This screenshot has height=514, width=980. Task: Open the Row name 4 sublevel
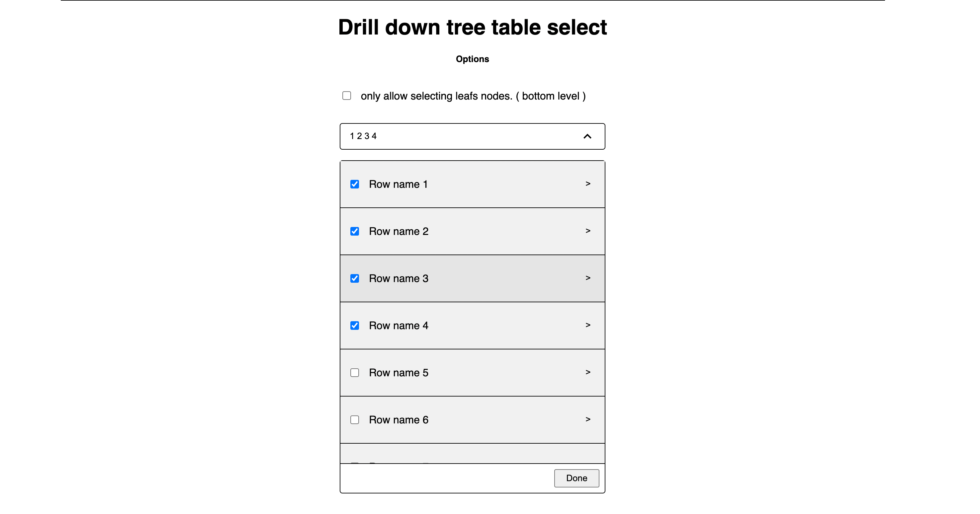click(588, 325)
